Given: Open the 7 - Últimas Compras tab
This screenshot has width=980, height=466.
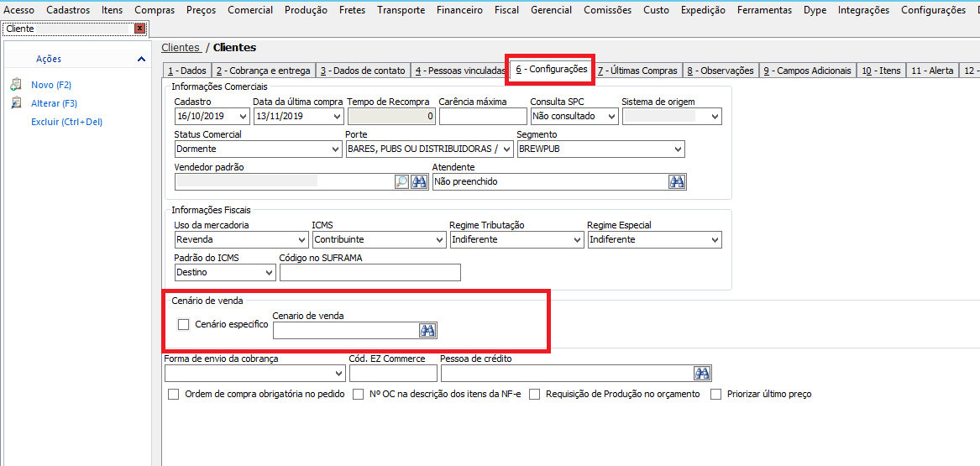Looking at the screenshot, I should 637,71.
